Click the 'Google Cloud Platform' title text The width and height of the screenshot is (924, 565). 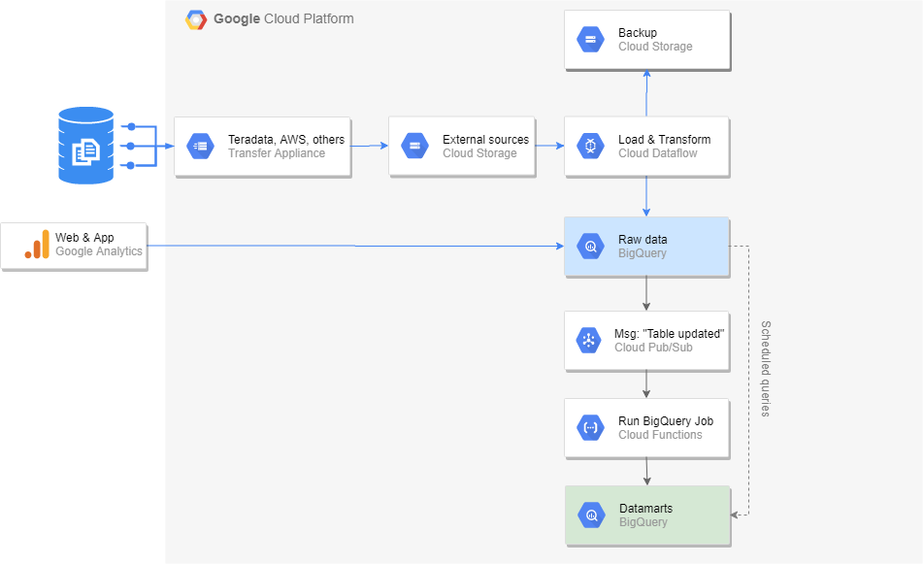[283, 19]
